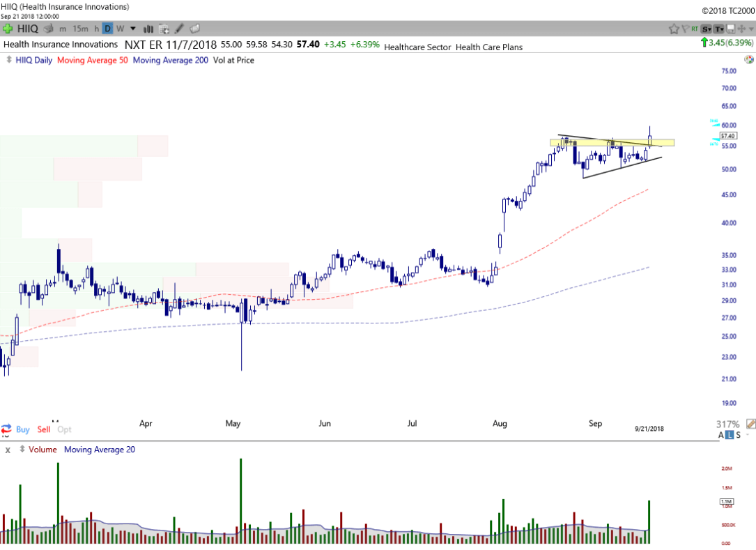
Task: Click the flag icon next to star
Action: pyautogui.click(x=685, y=29)
